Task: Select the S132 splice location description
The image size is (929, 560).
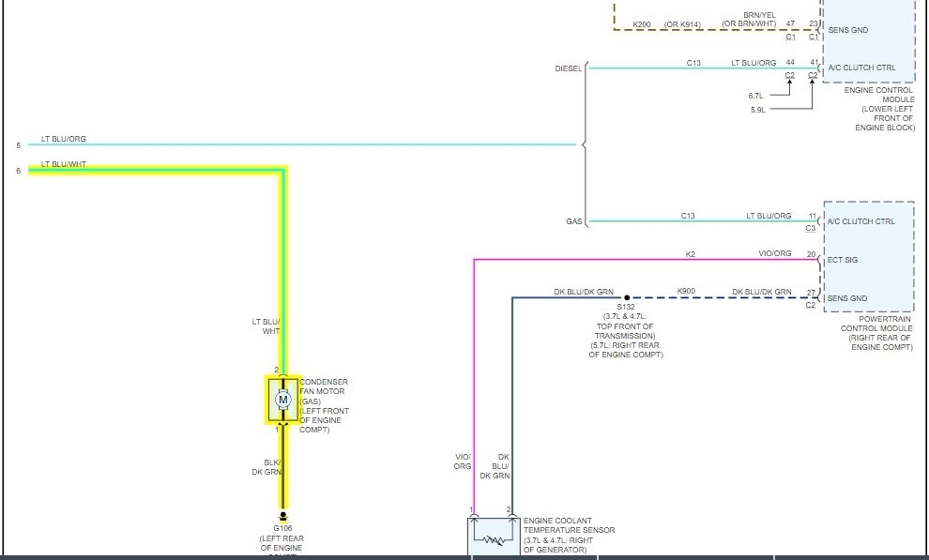Action: 626,336
